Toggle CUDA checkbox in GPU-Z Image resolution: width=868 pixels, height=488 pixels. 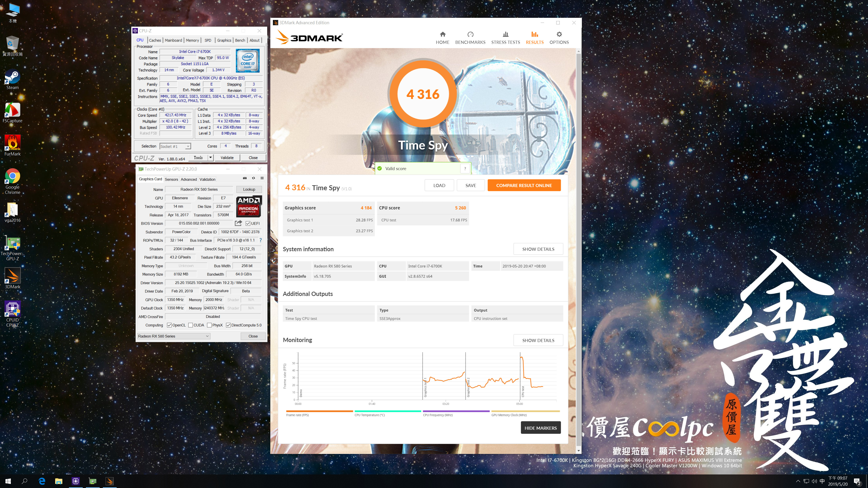tap(190, 325)
